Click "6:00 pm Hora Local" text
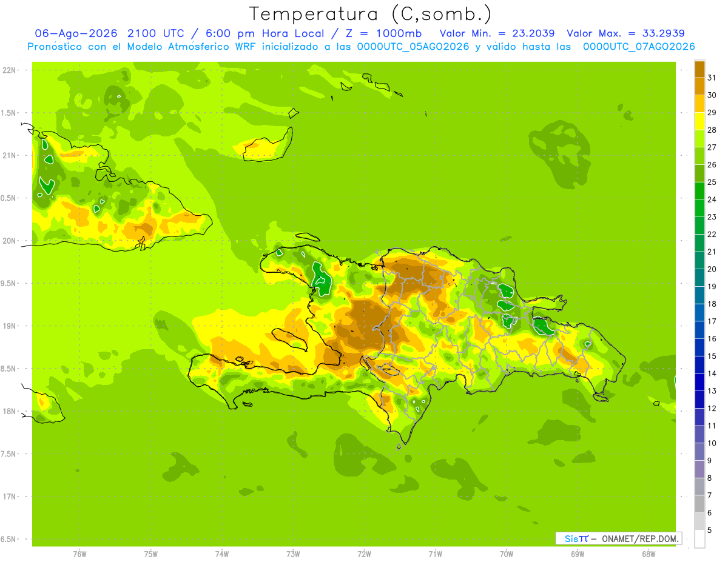The height and width of the screenshot is (562, 728). 265,33
